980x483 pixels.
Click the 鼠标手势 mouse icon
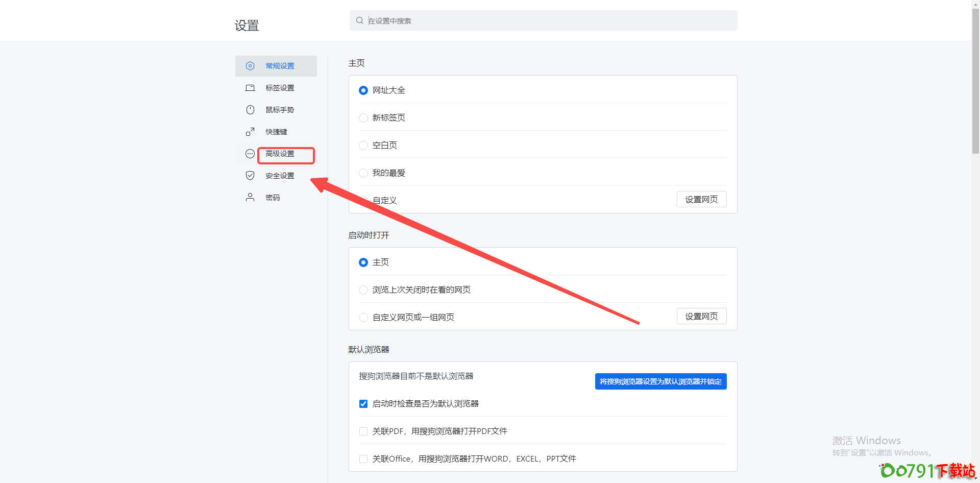tap(250, 110)
